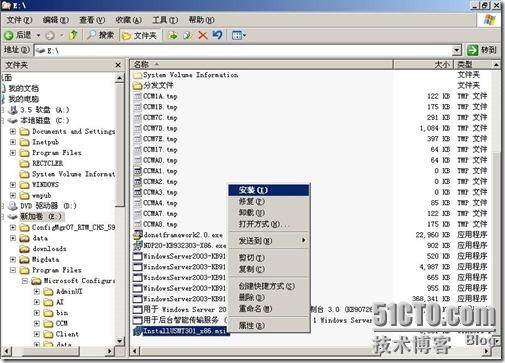505x363 pixels.
Task: Select 3.5 floppy (A:) drive icon
Action: tap(13, 110)
